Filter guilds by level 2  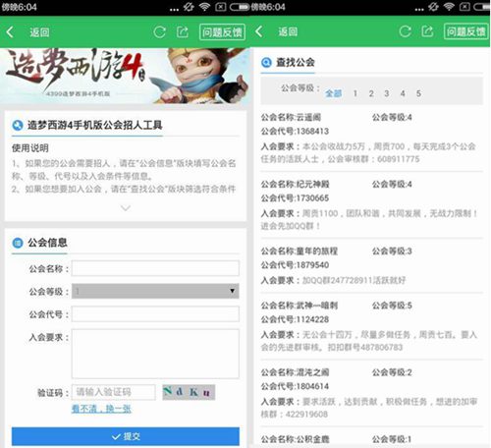coord(371,93)
